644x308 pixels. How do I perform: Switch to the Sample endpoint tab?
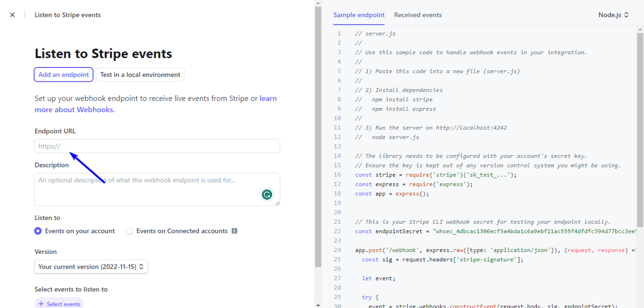(x=359, y=15)
